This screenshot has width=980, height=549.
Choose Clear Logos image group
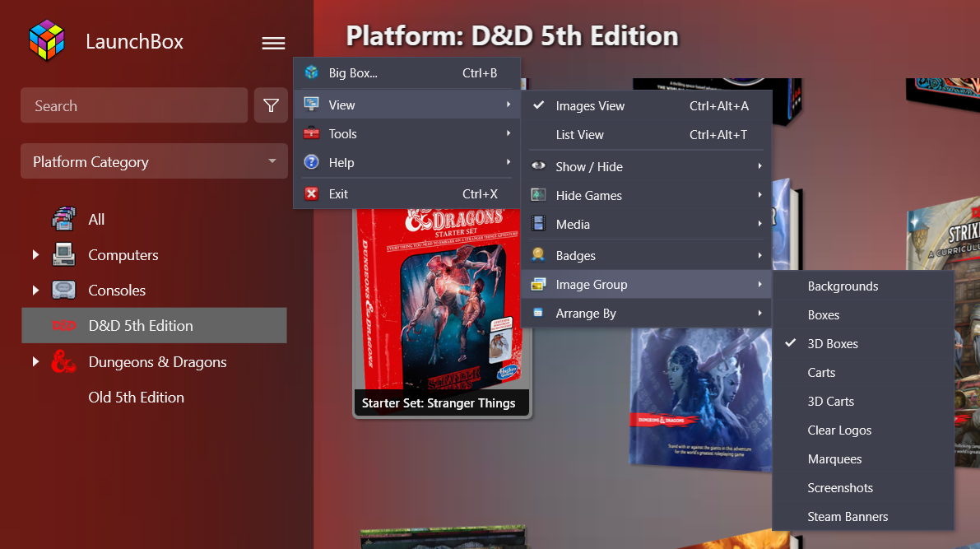(x=863, y=430)
